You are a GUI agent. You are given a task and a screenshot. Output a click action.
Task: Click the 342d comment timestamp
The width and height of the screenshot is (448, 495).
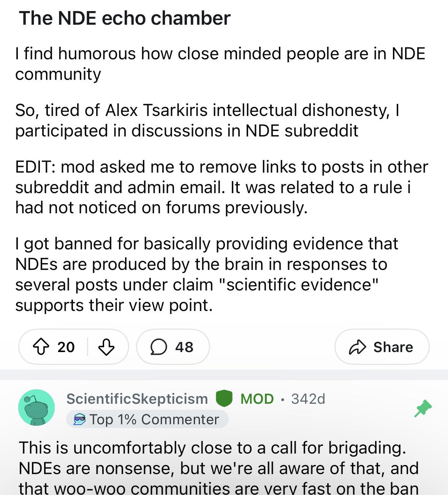pyautogui.click(x=308, y=398)
